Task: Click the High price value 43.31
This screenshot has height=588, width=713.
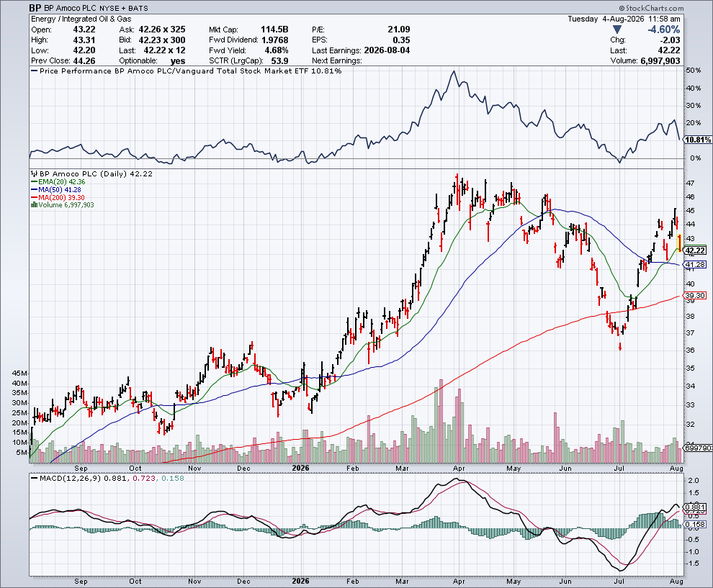Action: 84,40
